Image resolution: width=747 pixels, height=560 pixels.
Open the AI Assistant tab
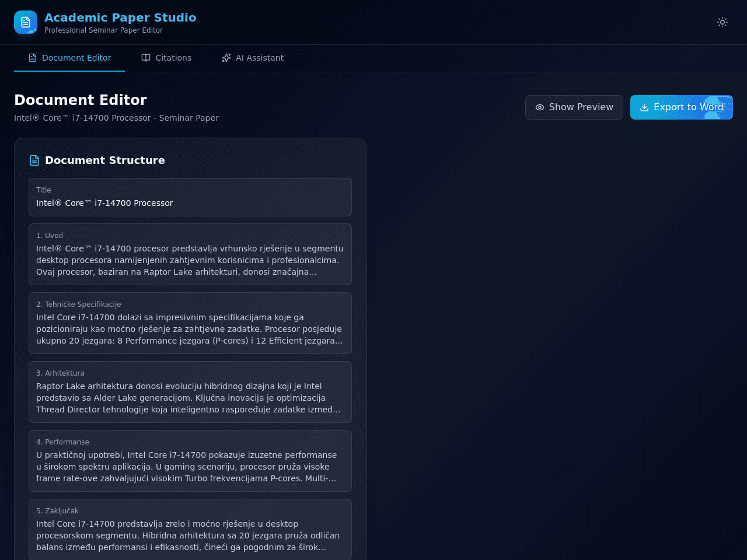click(x=253, y=58)
